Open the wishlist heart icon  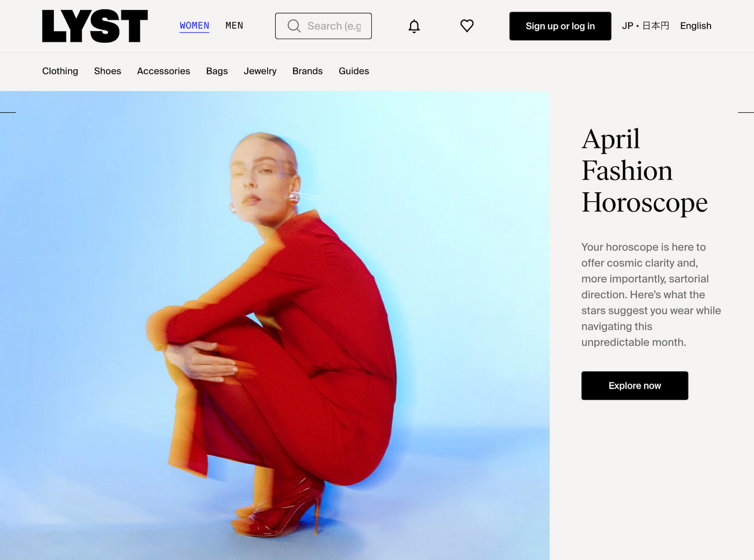[467, 26]
